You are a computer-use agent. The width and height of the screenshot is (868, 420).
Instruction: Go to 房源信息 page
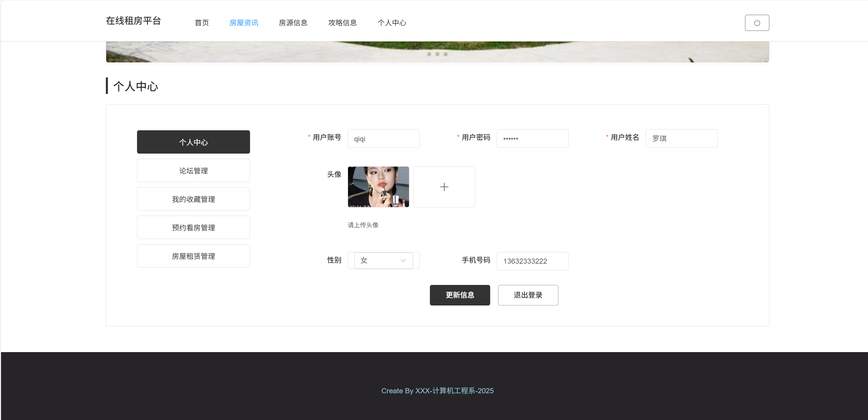[293, 23]
